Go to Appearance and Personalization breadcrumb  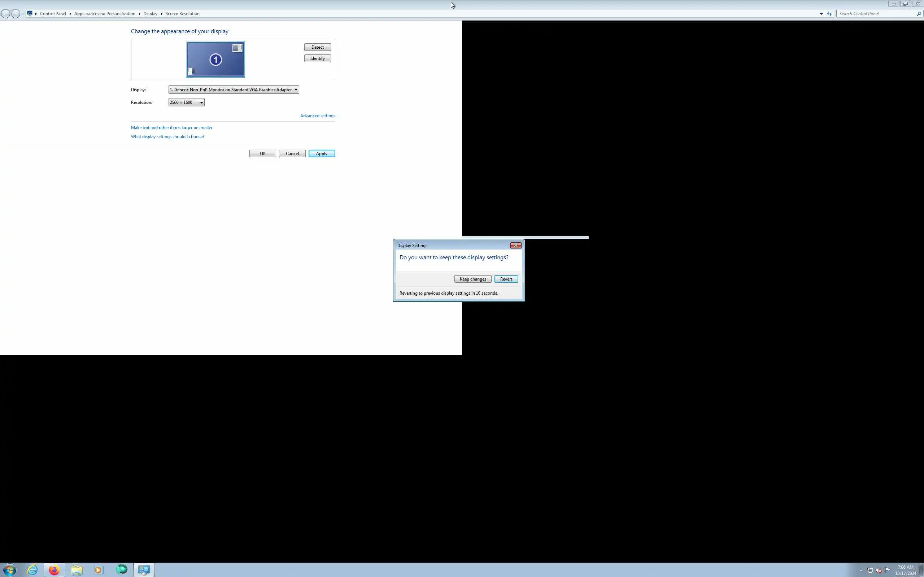[105, 14]
